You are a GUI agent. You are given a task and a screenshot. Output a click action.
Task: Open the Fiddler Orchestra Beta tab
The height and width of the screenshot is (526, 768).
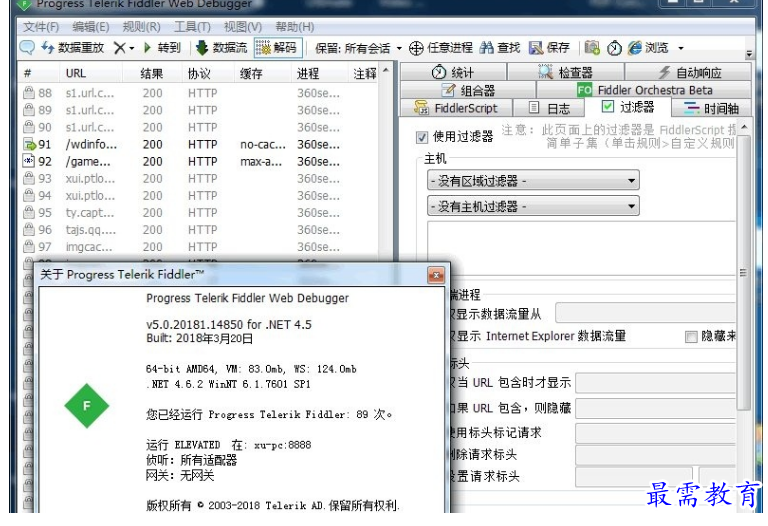click(x=644, y=90)
